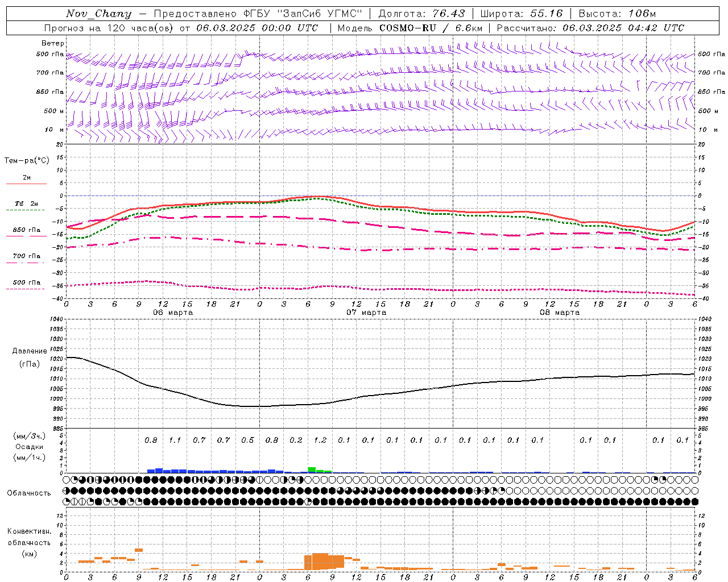Click the station name Nov_Chany
Image resolution: width=728 pixels, height=582 pixels.
click(98, 14)
